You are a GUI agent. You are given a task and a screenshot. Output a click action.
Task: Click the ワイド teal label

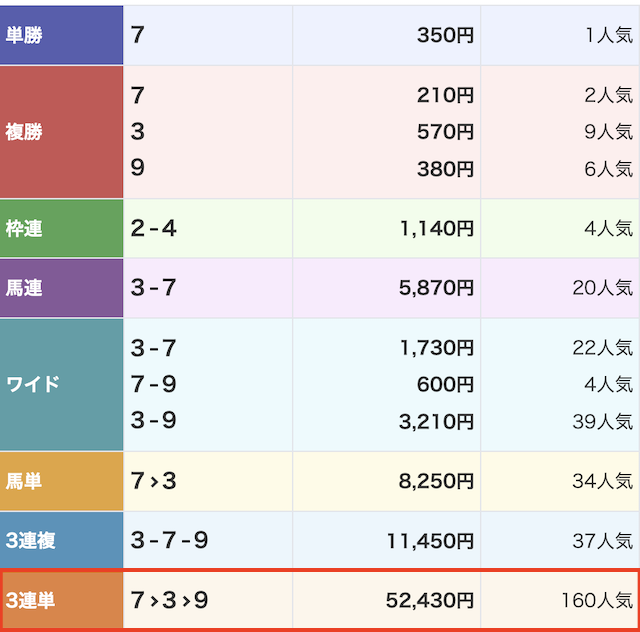61,385
